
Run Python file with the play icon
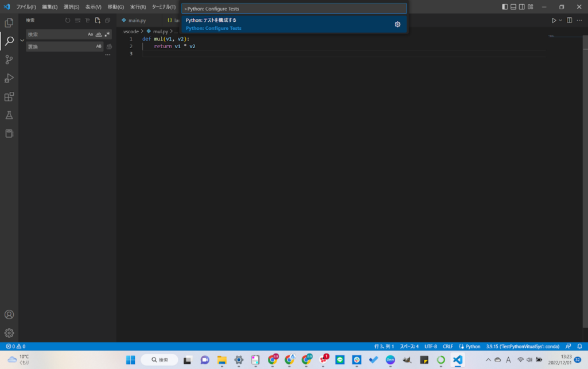point(554,20)
